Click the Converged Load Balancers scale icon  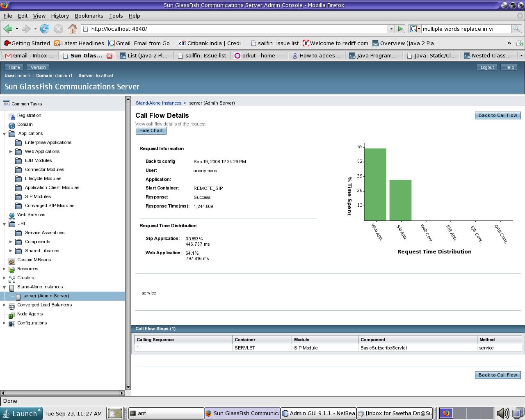[12, 306]
